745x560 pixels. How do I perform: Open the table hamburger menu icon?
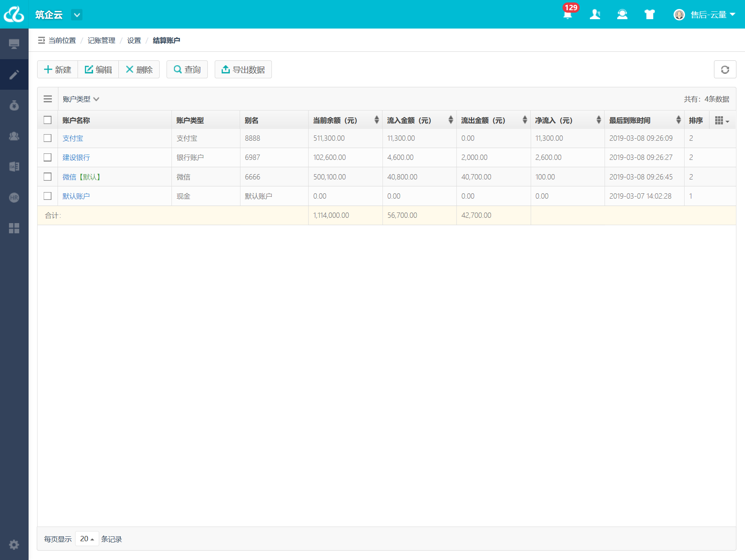point(48,99)
